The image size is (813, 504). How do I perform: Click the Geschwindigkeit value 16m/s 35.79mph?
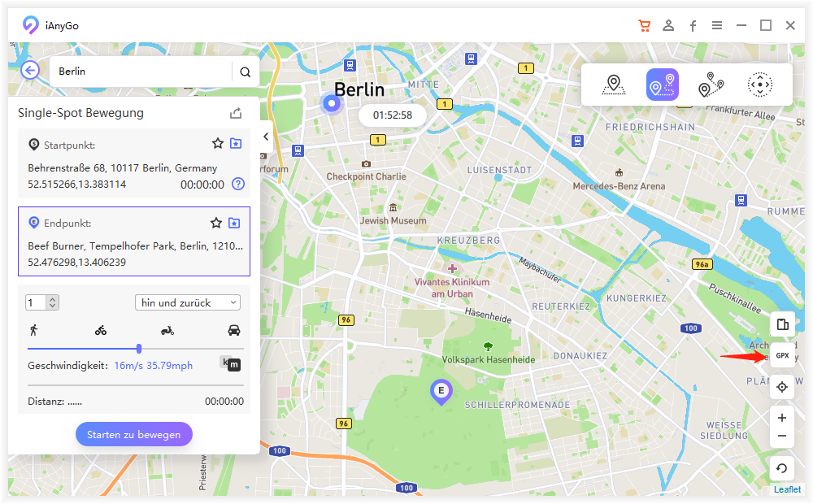(154, 366)
